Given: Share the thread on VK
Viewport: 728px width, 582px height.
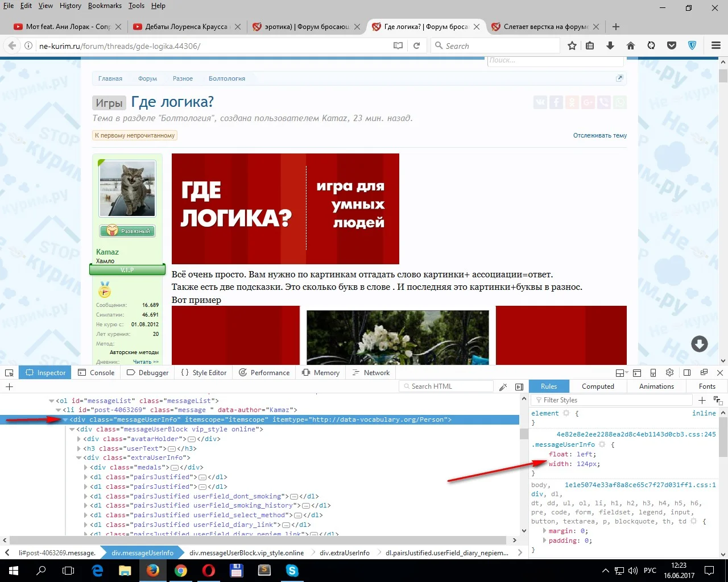Looking at the screenshot, I should [540, 102].
